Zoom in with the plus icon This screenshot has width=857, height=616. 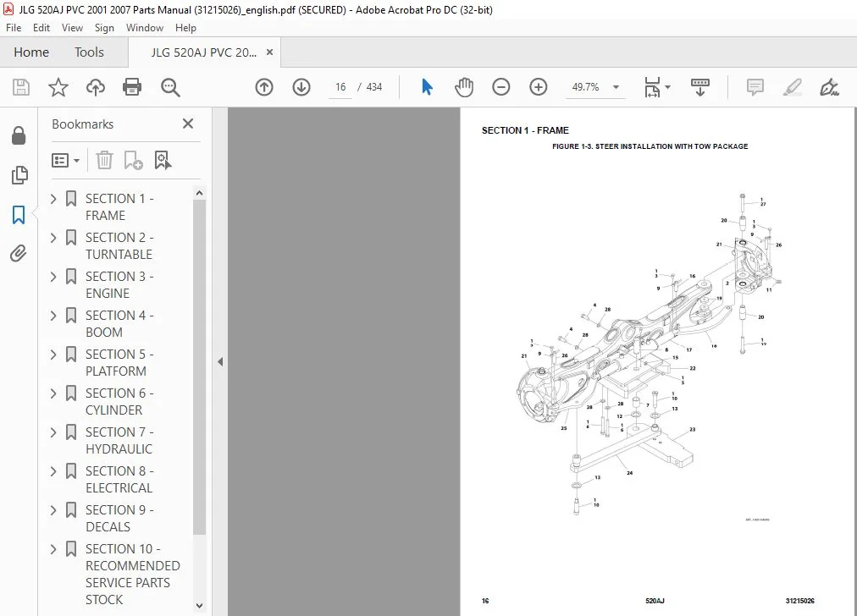(538, 87)
